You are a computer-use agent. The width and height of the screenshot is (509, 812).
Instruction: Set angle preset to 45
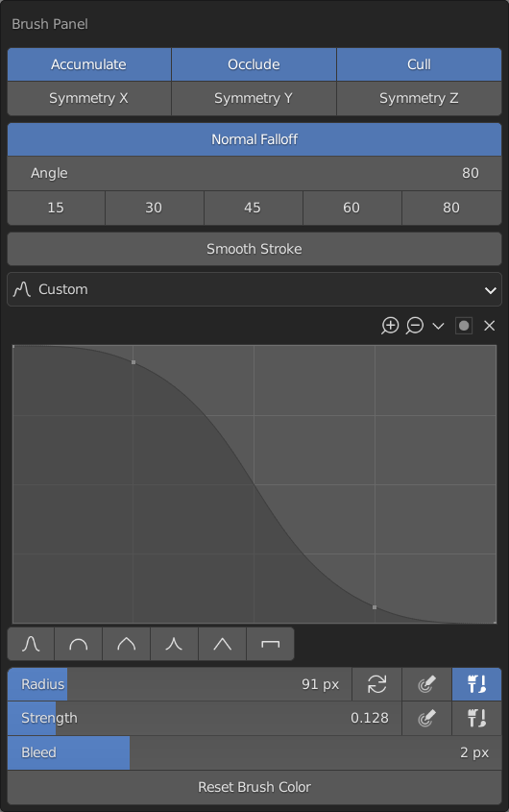point(254,208)
